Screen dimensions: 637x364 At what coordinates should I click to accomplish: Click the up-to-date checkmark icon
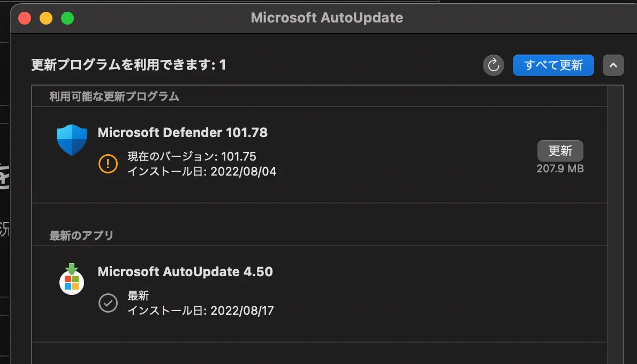[x=108, y=302]
